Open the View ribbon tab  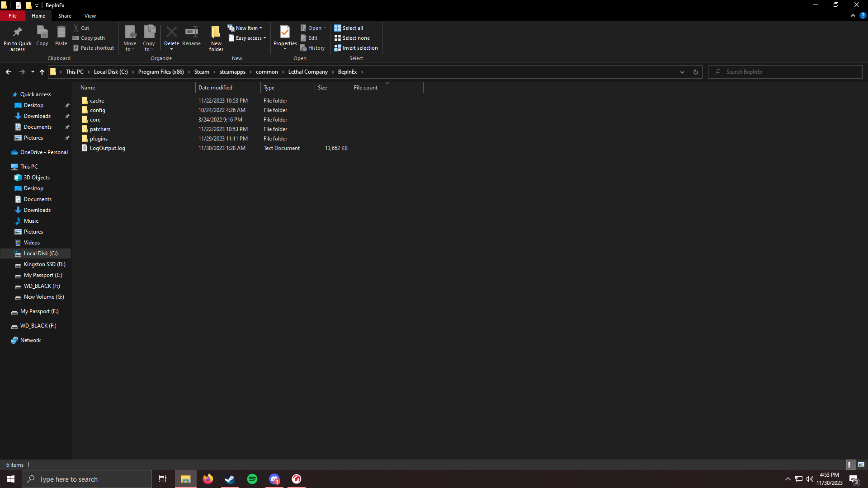pos(90,15)
